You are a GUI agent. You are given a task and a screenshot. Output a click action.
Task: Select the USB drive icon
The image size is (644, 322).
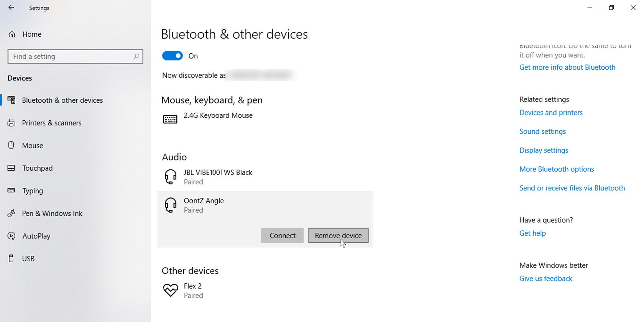(x=11, y=258)
